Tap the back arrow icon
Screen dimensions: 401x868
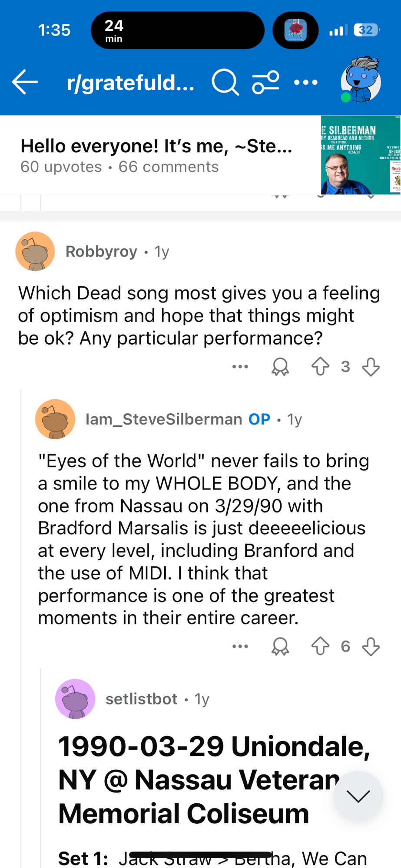click(25, 82)
